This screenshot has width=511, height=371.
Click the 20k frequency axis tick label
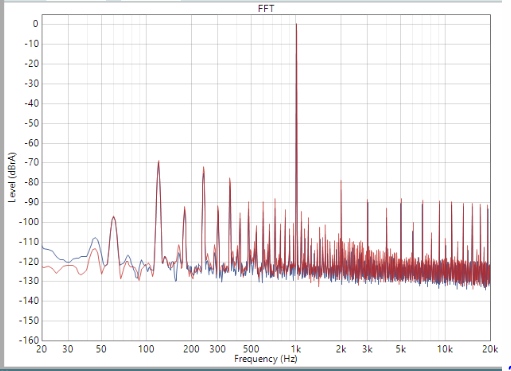coord(490,349)
